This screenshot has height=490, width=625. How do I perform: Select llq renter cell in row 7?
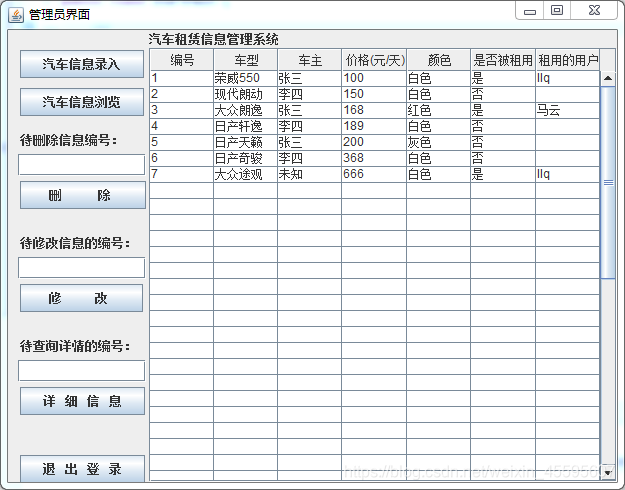[568, 174]
